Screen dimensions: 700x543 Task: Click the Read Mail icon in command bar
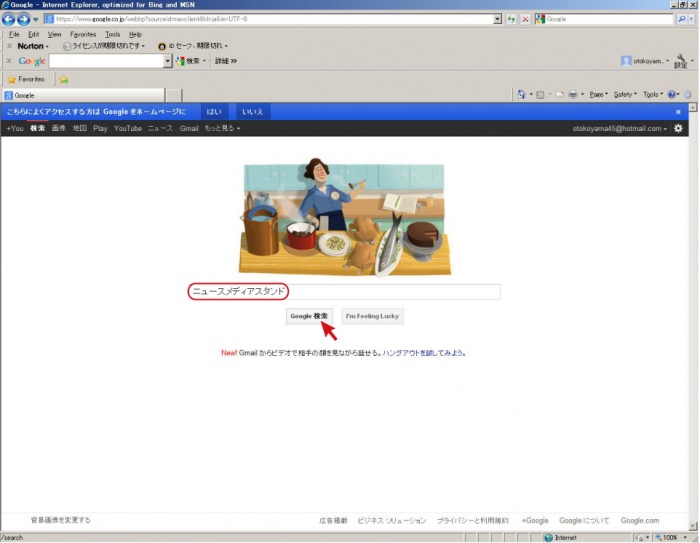point(560,95)
